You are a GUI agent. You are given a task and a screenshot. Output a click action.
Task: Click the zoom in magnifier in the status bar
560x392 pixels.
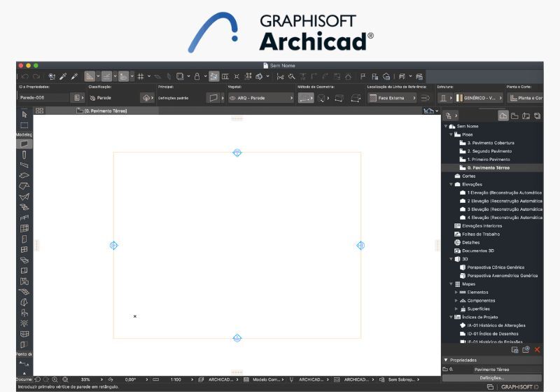[x=55, y=379]
